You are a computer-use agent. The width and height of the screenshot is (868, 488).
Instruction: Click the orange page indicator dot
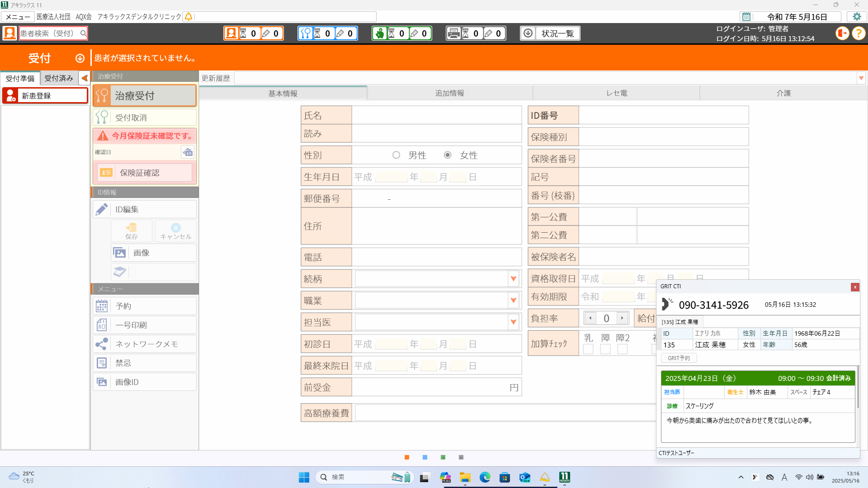tap(407, 457)
